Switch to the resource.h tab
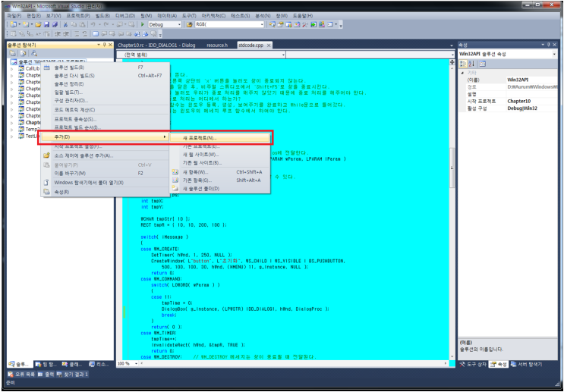This screenshot has height=392, width=564. pos(217,45)
